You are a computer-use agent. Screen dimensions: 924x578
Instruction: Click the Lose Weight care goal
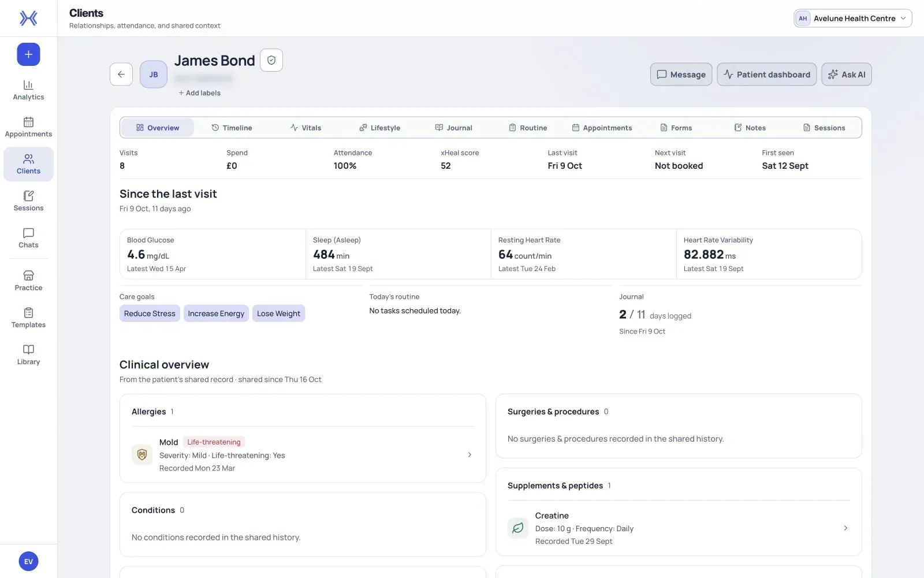(x=278, y=313)
